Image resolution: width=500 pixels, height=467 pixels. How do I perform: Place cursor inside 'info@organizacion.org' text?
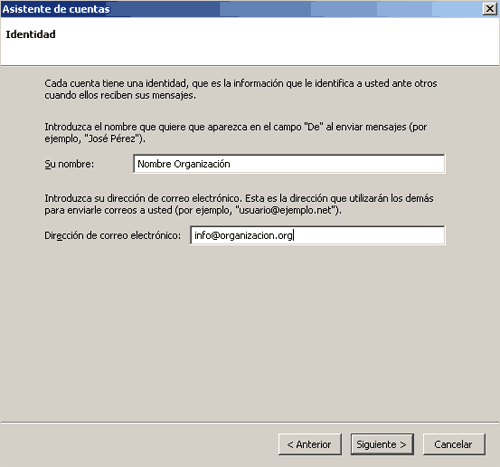243,236
